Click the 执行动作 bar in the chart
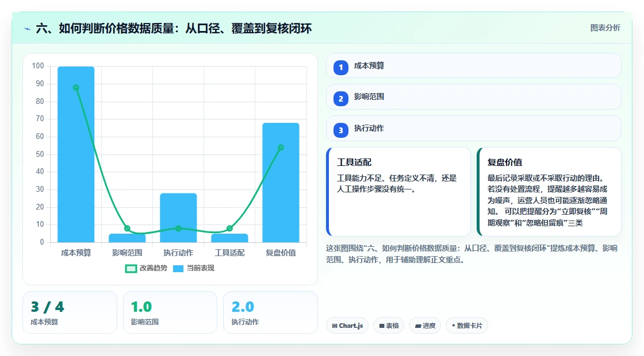Screen dimensions: 644x356 click(178, 218)
